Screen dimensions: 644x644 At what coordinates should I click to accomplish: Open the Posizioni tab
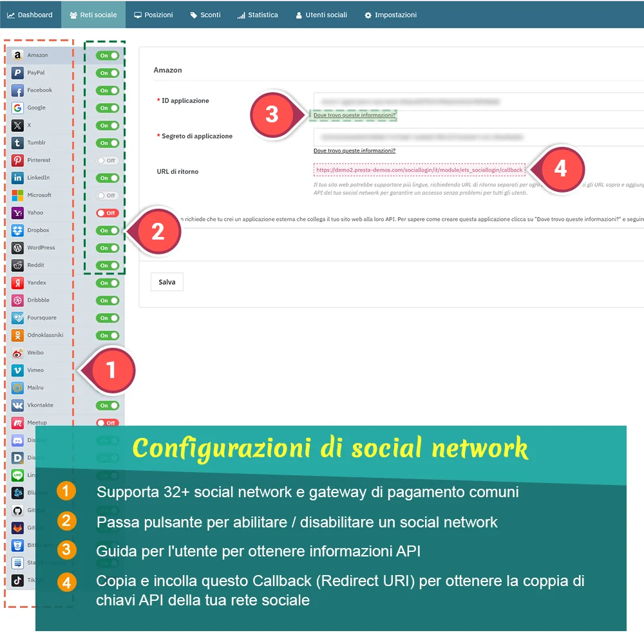pyautogui.click(x=154, y=15)
